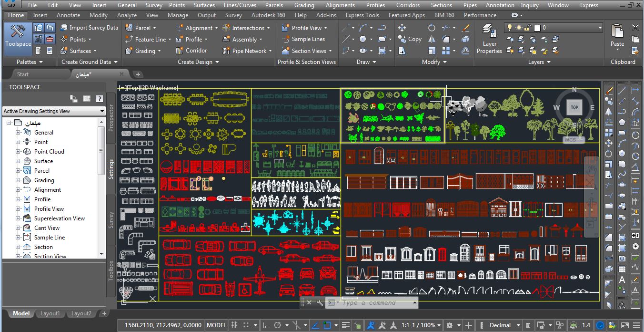Viewport: 644px width, 332px height.
Task: Open the layer selection dropdown showing 0
Action: (x=600, y=28)
